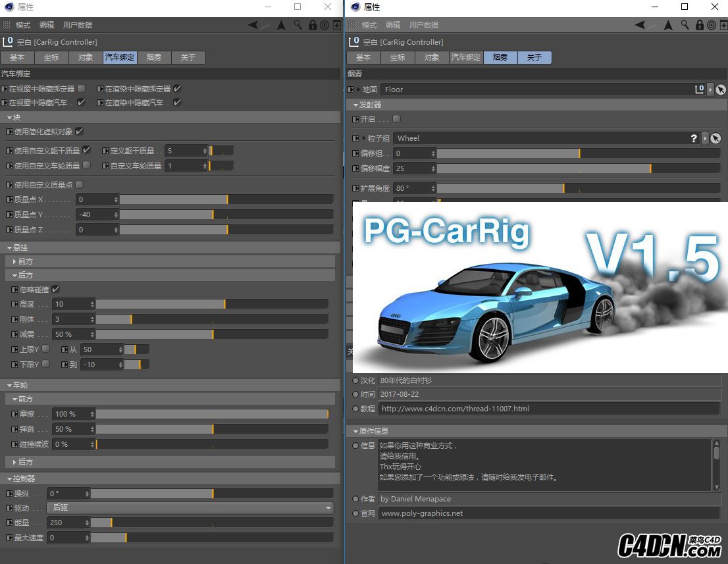Click the keyframe icon beside 能量
The height and width of the screenshot is (564, 728).
[x=9, y=523]
